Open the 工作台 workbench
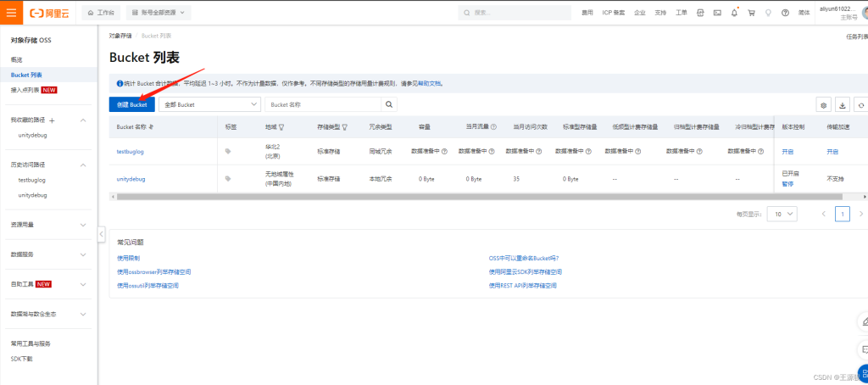The image size is (868, 385). click(101, 12)
